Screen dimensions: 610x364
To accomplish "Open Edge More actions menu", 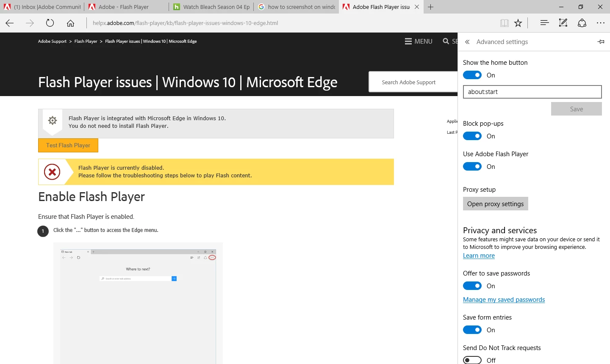I will pos(601,23).
